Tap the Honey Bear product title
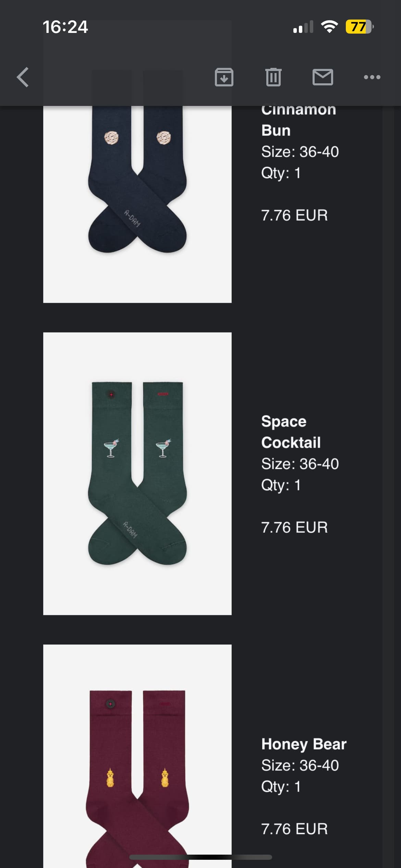 304,744
